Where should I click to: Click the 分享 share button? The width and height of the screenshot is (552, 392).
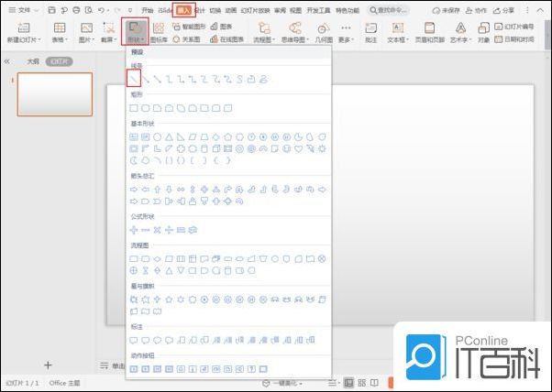(x=503, y=11)
